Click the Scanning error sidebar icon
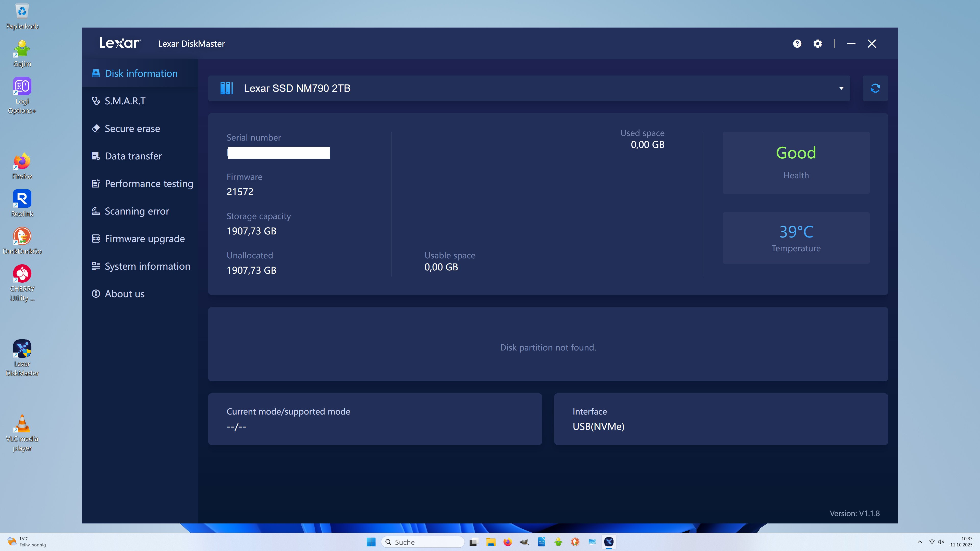Screen dimensions: 980x551 click(x=96, y=211)
